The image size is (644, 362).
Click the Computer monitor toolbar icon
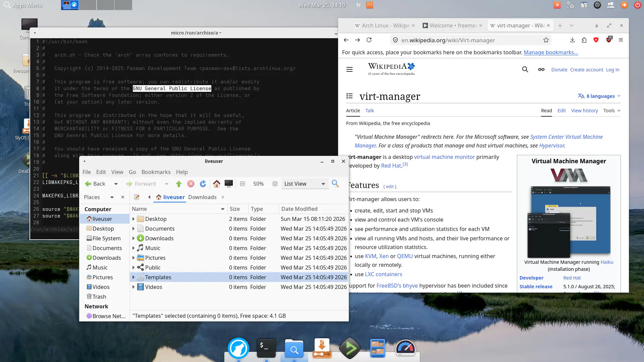click(229, 184)
